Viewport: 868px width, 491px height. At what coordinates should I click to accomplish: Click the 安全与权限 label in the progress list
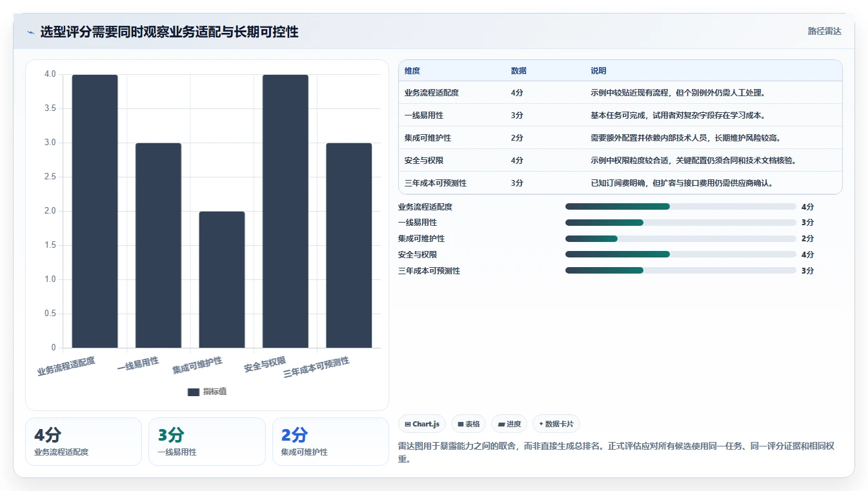tap(418, 255)
